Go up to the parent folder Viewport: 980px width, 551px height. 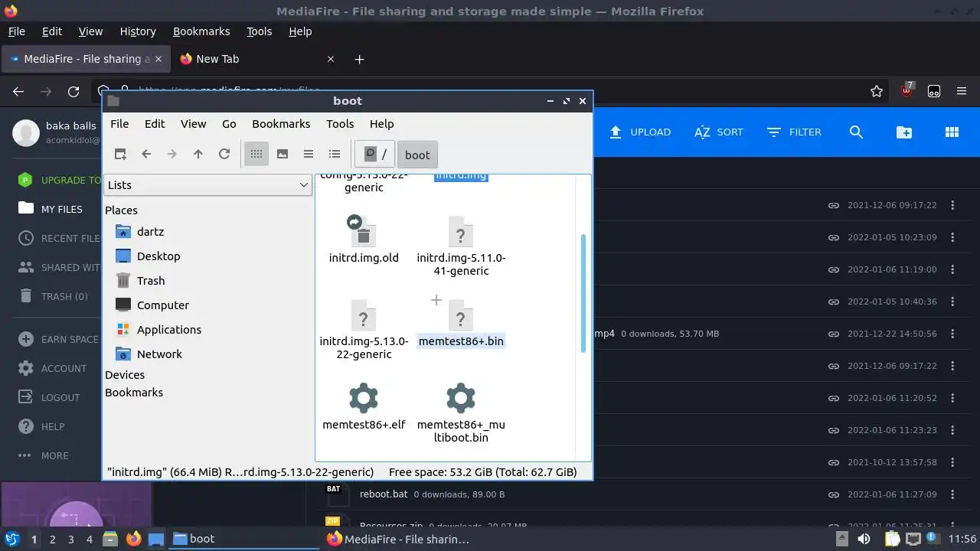tap(198, 154)
